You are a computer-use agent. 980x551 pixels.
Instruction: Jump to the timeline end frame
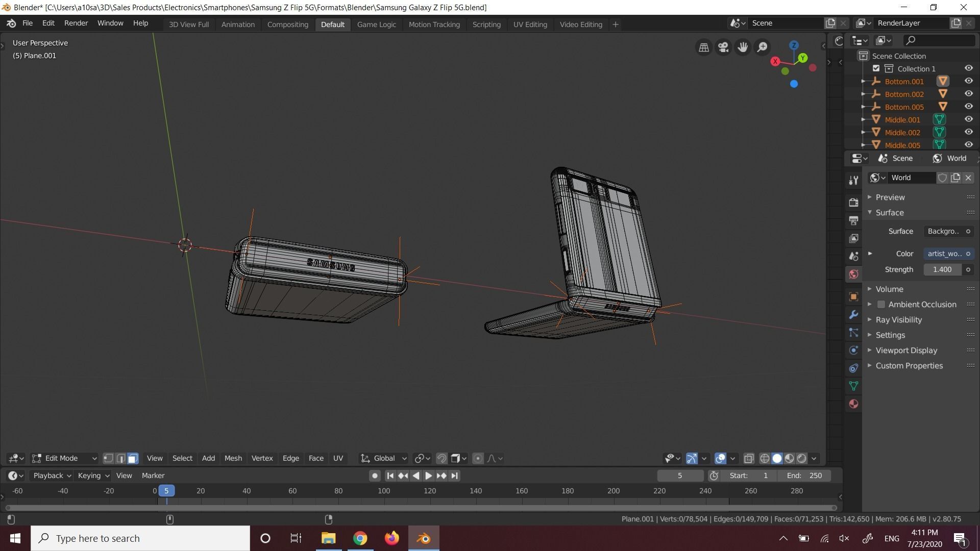pyautogui.click(x=454, y=475)
